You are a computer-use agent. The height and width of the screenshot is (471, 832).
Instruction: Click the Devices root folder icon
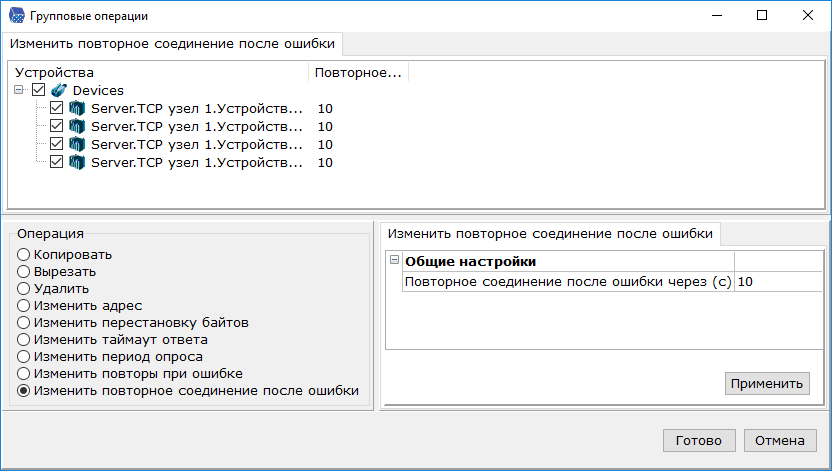point(59,90)
